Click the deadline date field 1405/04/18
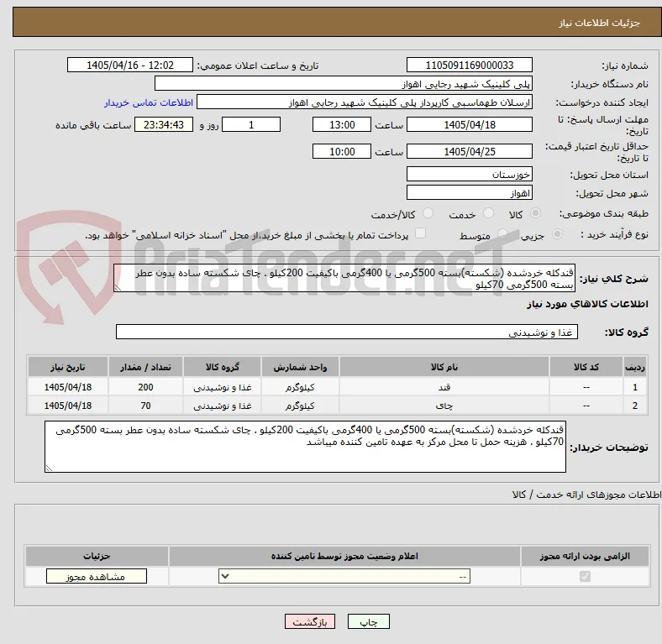This screenshot has height=644, width=662. 469,124
